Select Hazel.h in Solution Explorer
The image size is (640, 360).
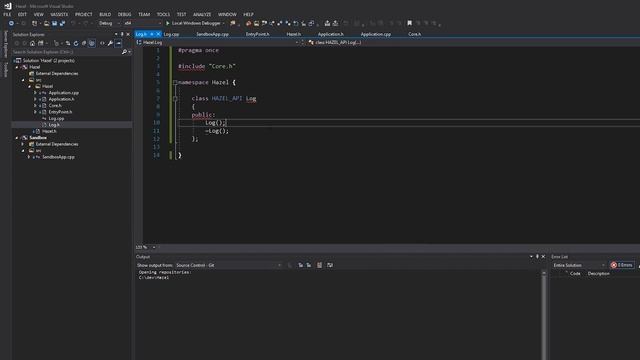[49, 131]
